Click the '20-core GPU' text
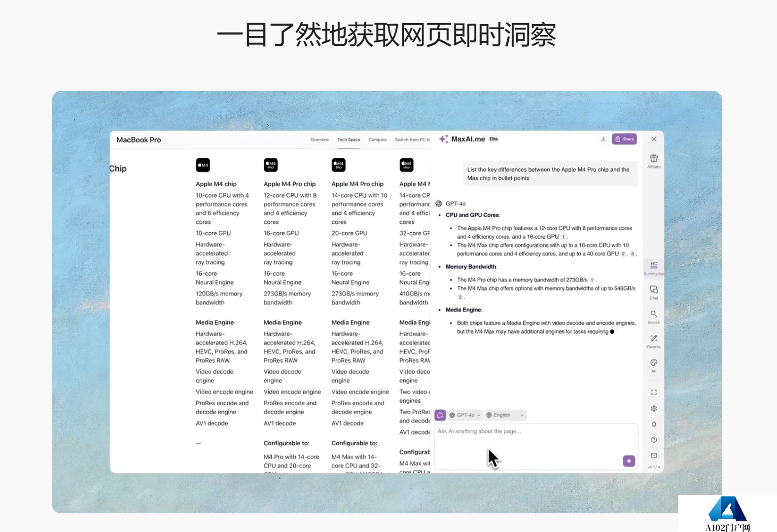 (x=349, y=233)
